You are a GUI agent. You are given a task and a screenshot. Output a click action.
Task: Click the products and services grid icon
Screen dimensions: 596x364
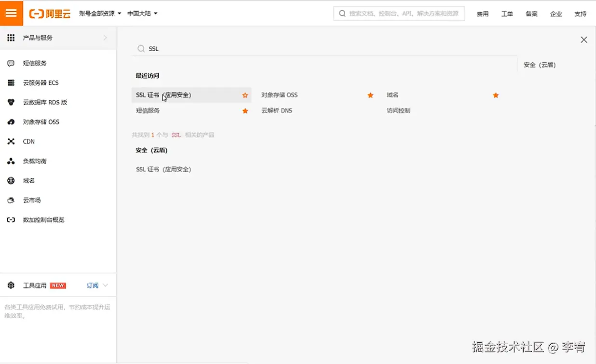tap(11, 38)
